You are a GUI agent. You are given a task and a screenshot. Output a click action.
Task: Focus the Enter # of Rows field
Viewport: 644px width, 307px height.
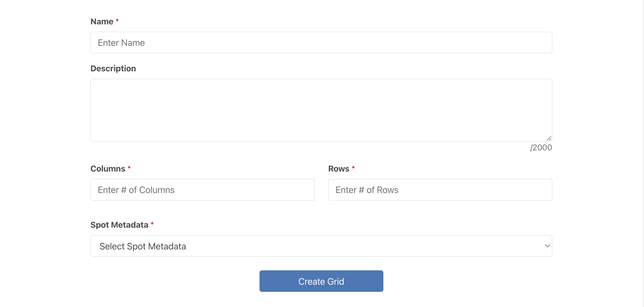[x=440, y=190]
